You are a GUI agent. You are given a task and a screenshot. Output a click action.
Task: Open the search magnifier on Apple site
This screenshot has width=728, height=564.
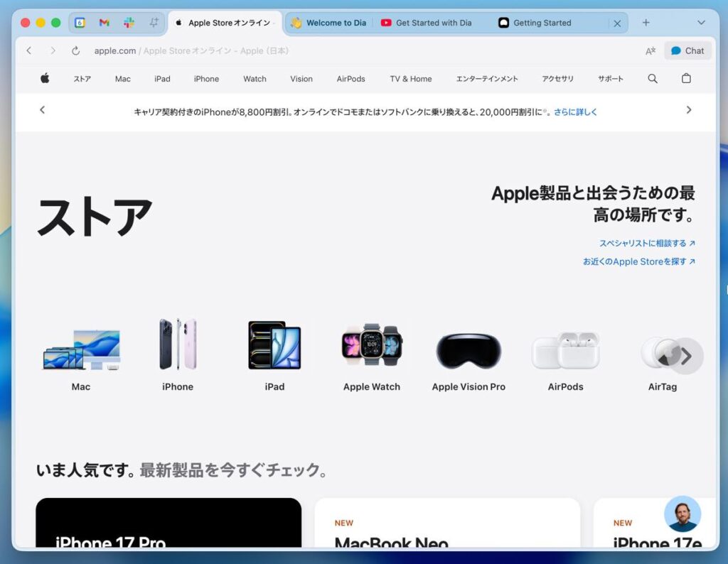tap(653, 79)
